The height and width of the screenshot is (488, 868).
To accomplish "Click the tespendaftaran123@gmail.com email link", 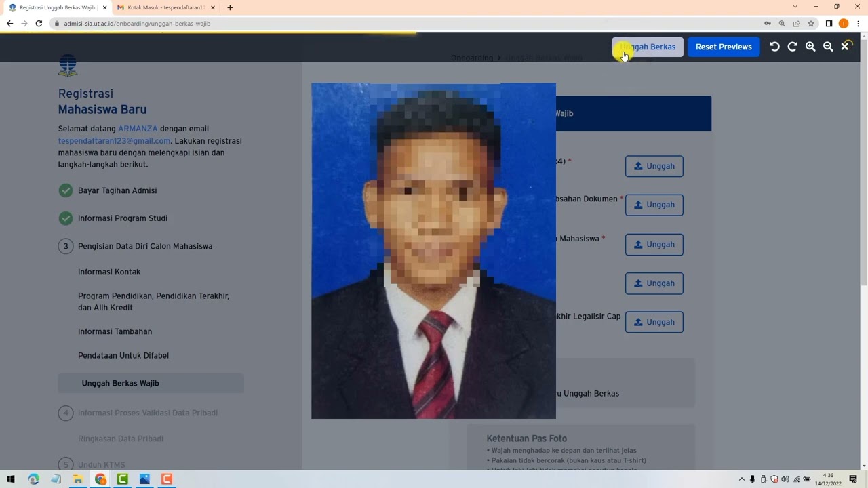I will (114, 141).
